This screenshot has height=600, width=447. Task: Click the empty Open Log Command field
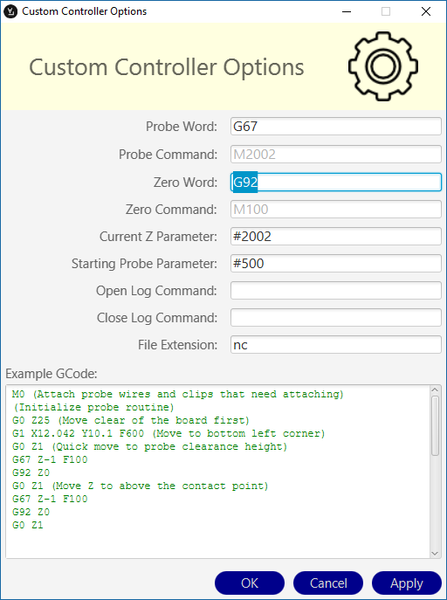[336, 291]
